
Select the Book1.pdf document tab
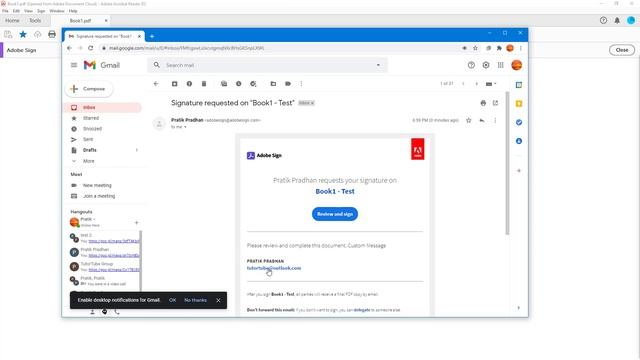[x=80, y=20]
